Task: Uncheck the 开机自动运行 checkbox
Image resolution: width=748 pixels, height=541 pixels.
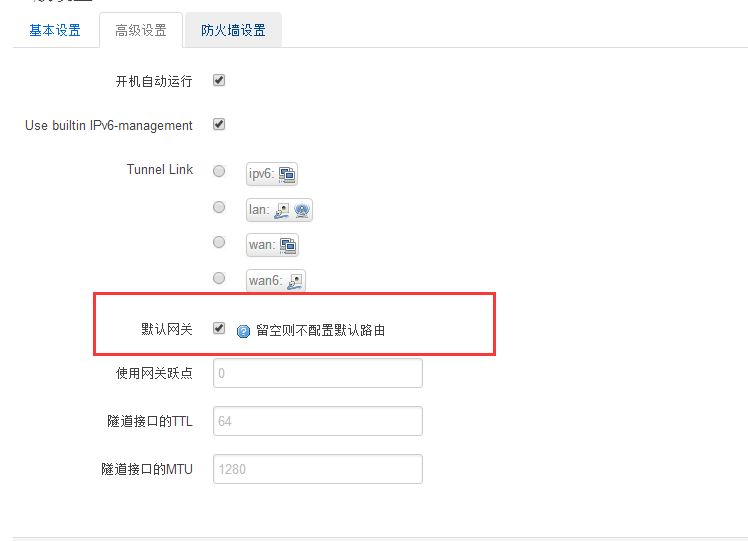Action: click(x=219, y=80)
